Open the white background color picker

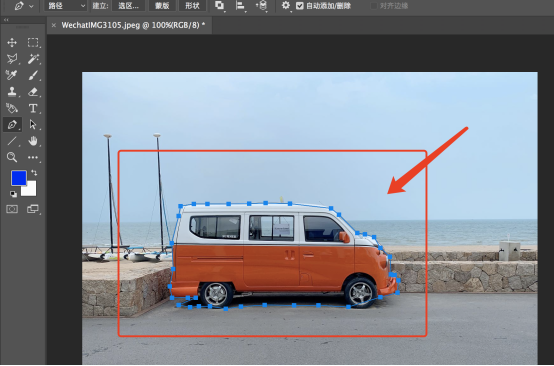[31, 191]
